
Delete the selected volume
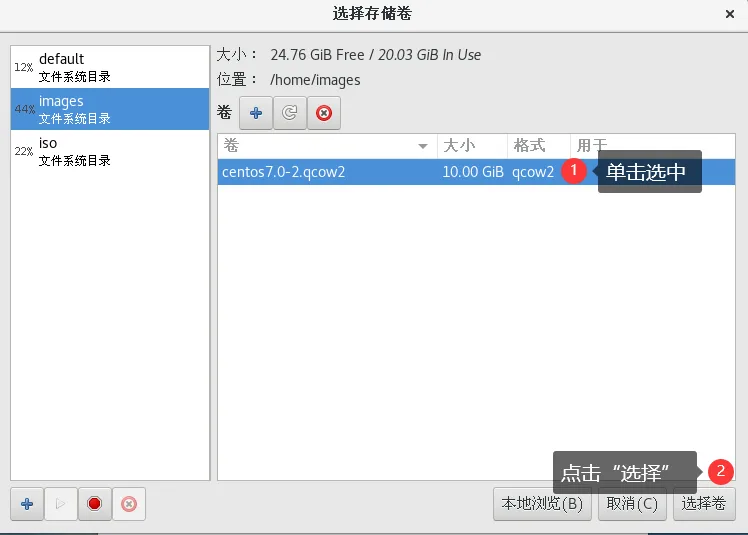pos(324,113)
